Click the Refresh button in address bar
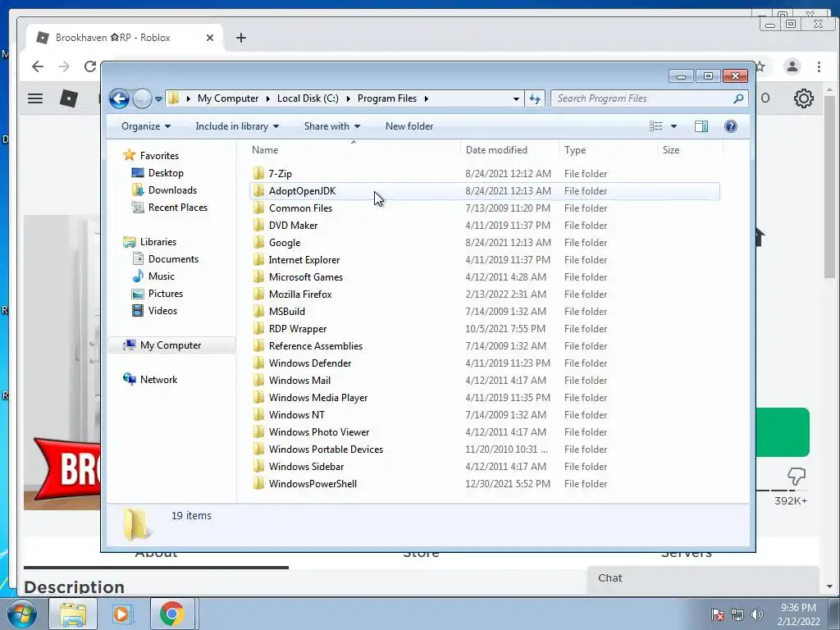This screenshot has height=630, width=840. [535, 98]
